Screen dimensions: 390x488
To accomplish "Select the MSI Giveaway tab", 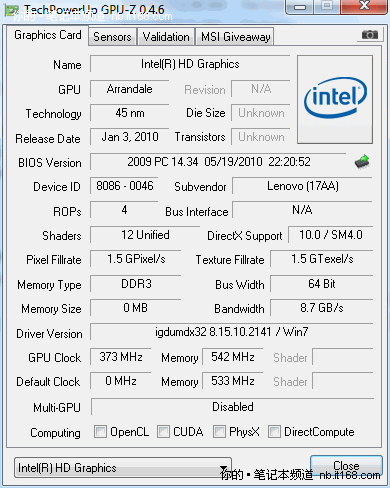I will [x=235, y=37].
